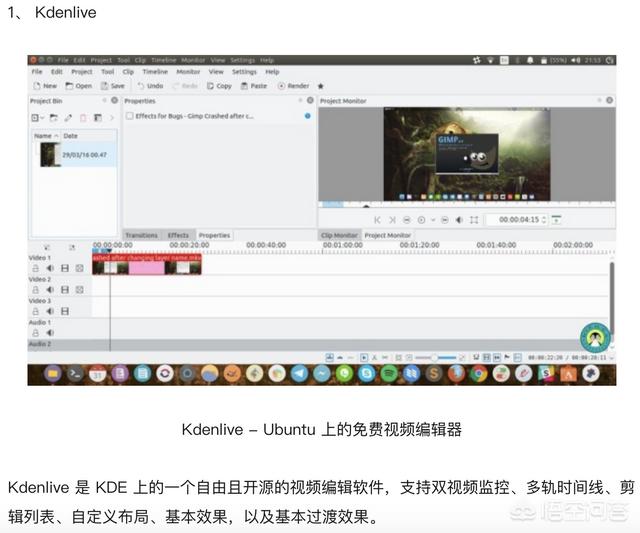Screen dimensions: 640x533
Task: Open the Clip menu
Action: 128,72
